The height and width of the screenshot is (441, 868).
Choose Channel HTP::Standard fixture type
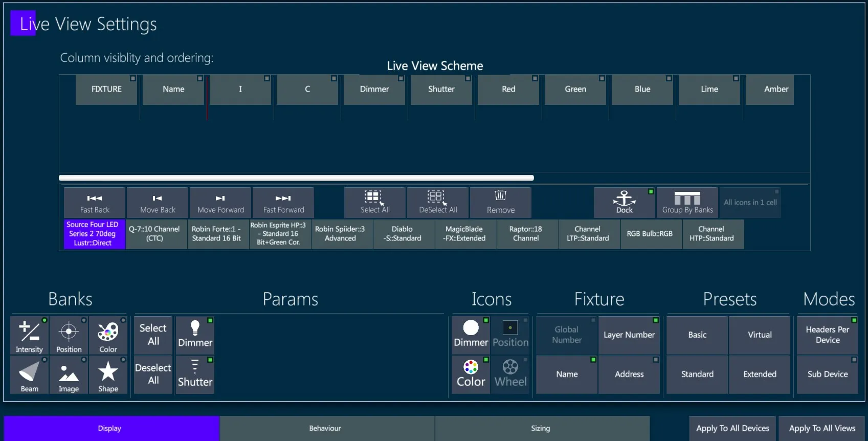[x=714, y=234]
